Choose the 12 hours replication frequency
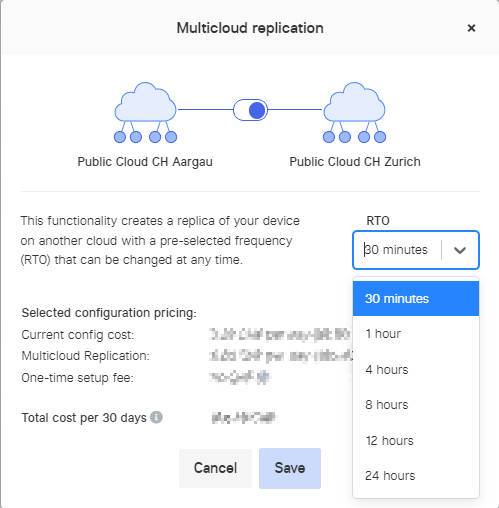The width and height of the screenshot is (499, 508). pyautogui.click(x=416, y=440)
